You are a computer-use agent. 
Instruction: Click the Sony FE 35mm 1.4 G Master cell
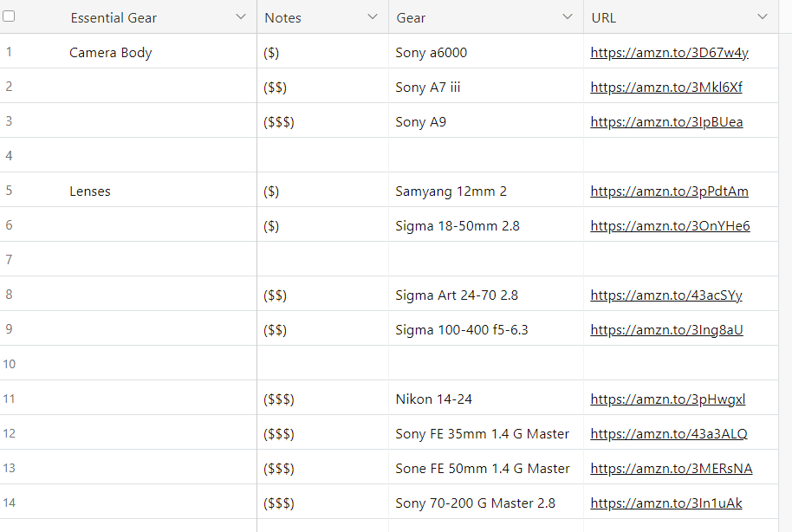pyautogui.click(x=483, y=434)
